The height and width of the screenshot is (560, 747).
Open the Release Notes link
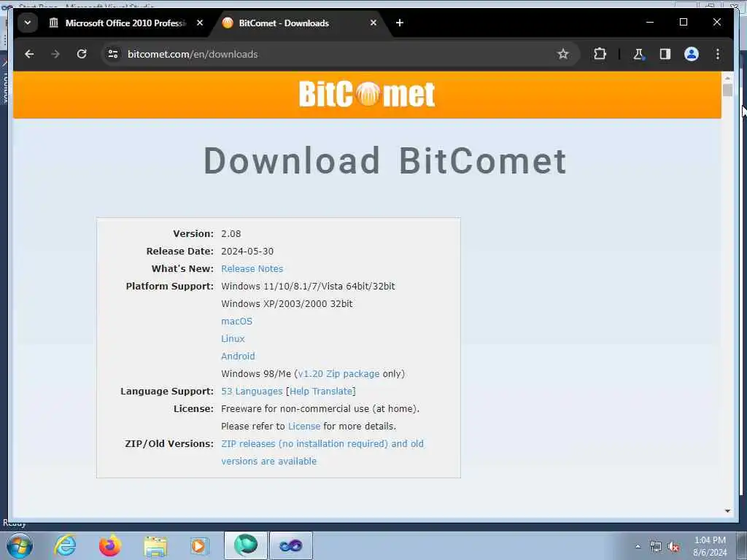(x=252, y=268)
